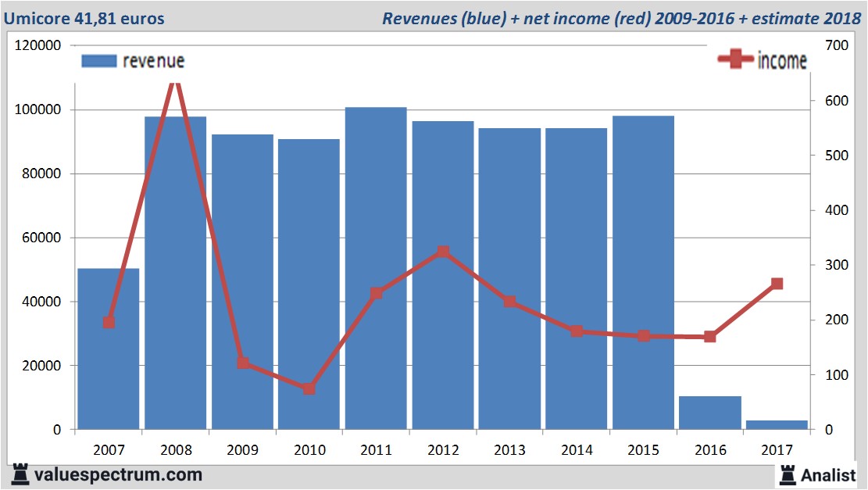Select the 2007 revenue bar
Viewport: 868px width, 490px height.
(x=109, y=349)
